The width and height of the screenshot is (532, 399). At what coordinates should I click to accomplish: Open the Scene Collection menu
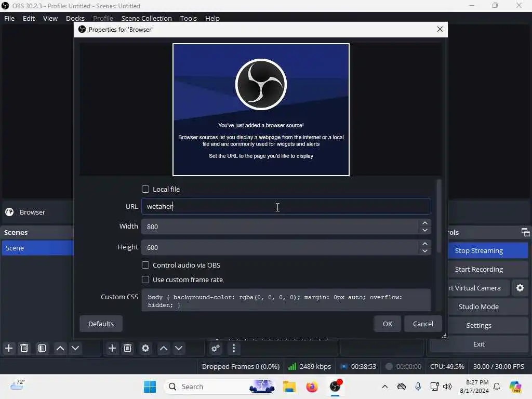pyautogui.click(x=147, y=18)
